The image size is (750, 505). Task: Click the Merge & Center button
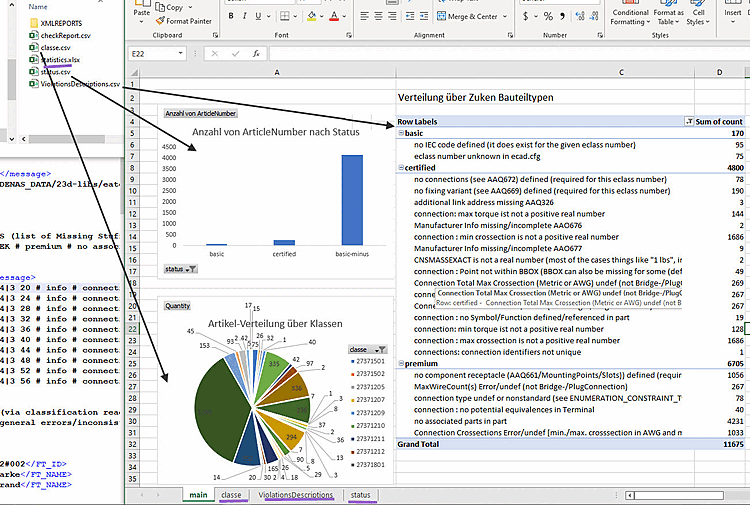click(x=467, y=16)
